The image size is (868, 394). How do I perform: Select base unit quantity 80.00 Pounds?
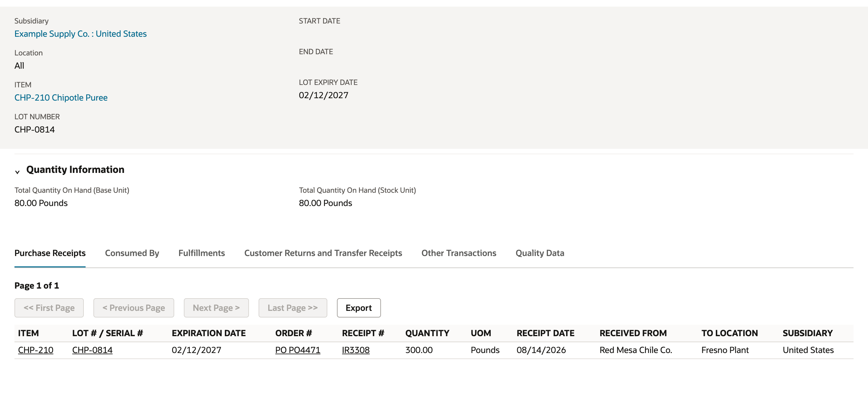tap(41, 203)
